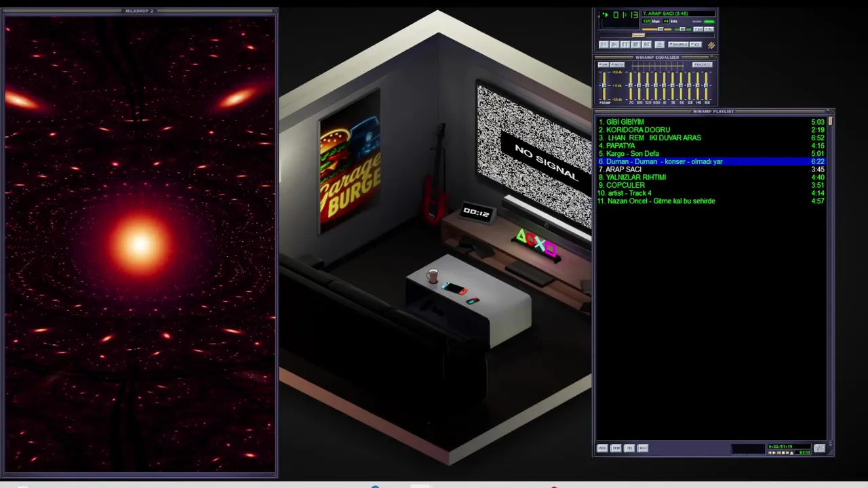
Task: Click the Eject open file button
Action: (x=659, y=45)
